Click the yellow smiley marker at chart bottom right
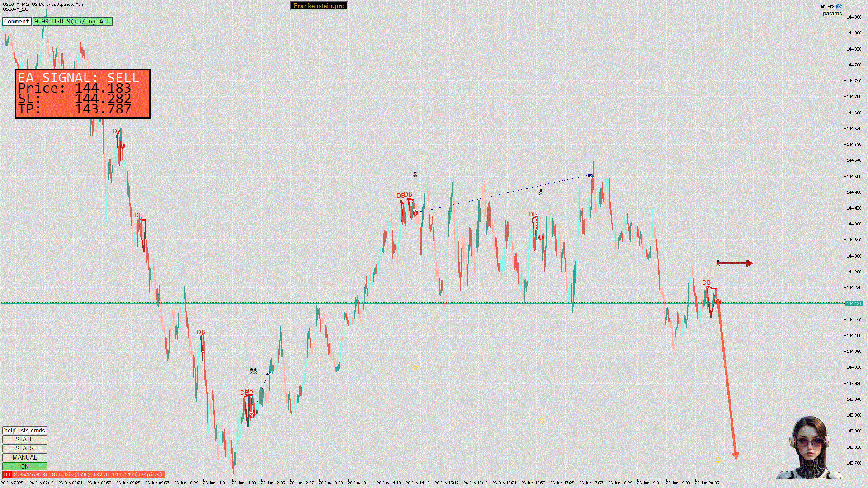This screenshot has height=488, width=868. click(x=718, y=460)
